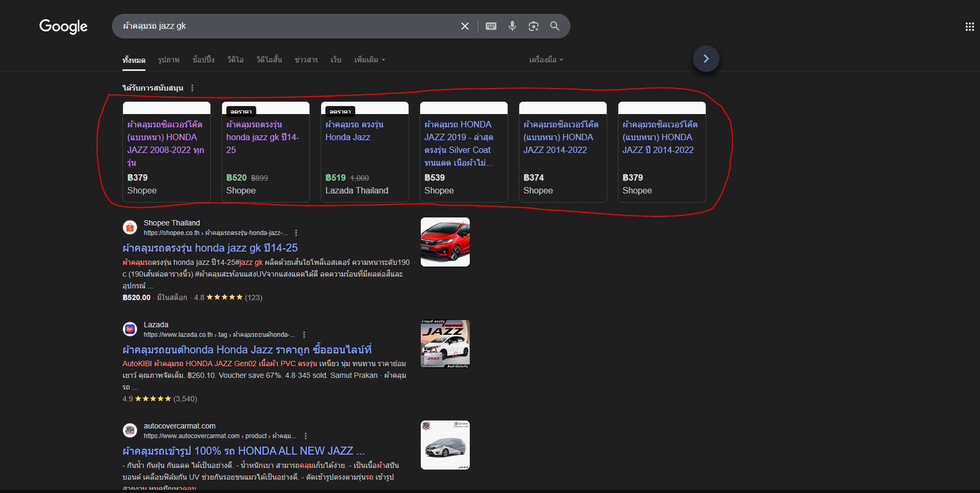
Task: Open more options for Lazada result
Action: click(x=304, y=335)
